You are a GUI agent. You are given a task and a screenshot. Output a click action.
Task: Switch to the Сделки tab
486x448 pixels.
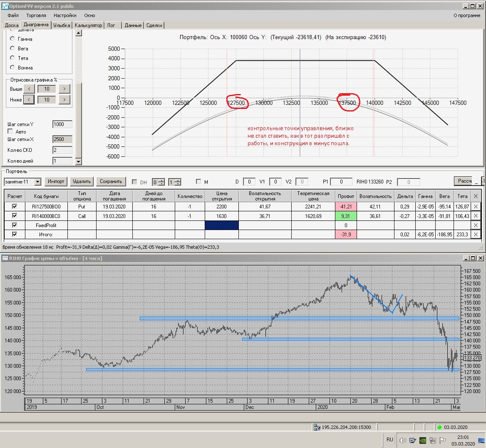coord(154,25)
